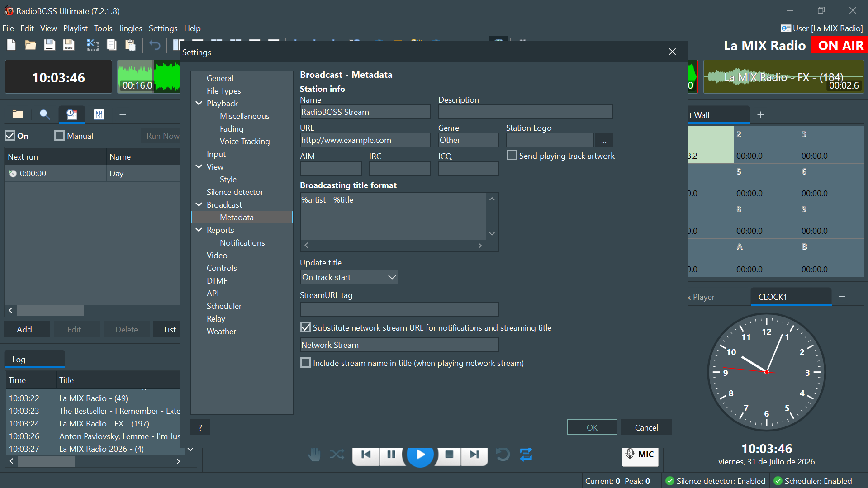
Task: Click the Save playlist floppy icon
Action: (49, 45)
